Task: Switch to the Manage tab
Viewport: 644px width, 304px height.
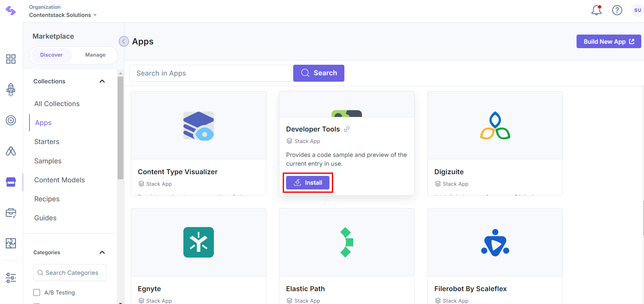Action: click(95, 55)
